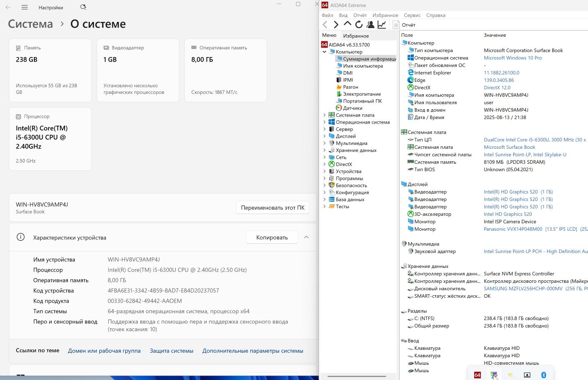Image resolution: width=588 pixels, height=380 pixels.
Task: Select Конфигурация tree item
Action: tap(348, 192)
